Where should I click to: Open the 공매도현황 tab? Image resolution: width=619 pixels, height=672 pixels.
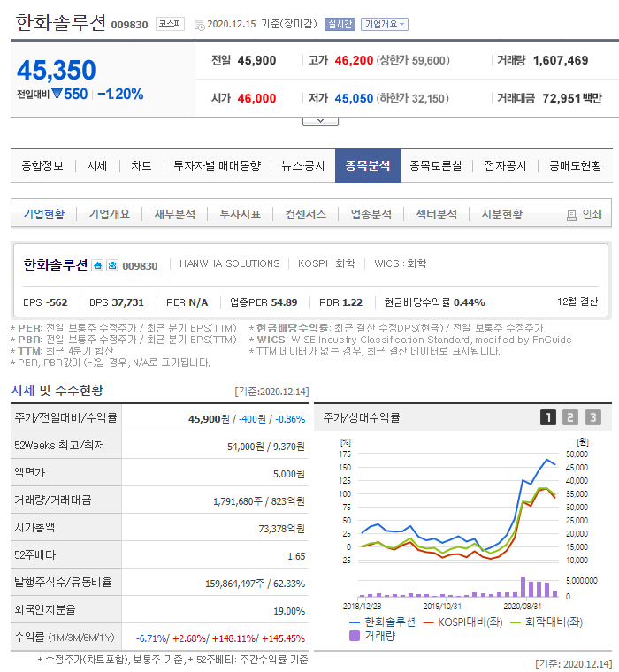[576, 166]
